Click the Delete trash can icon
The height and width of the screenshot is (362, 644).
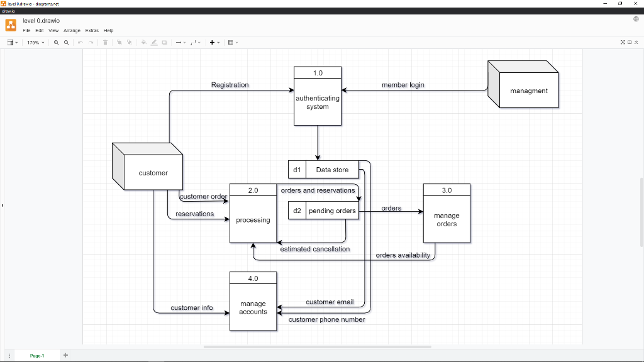coord(105,42)
